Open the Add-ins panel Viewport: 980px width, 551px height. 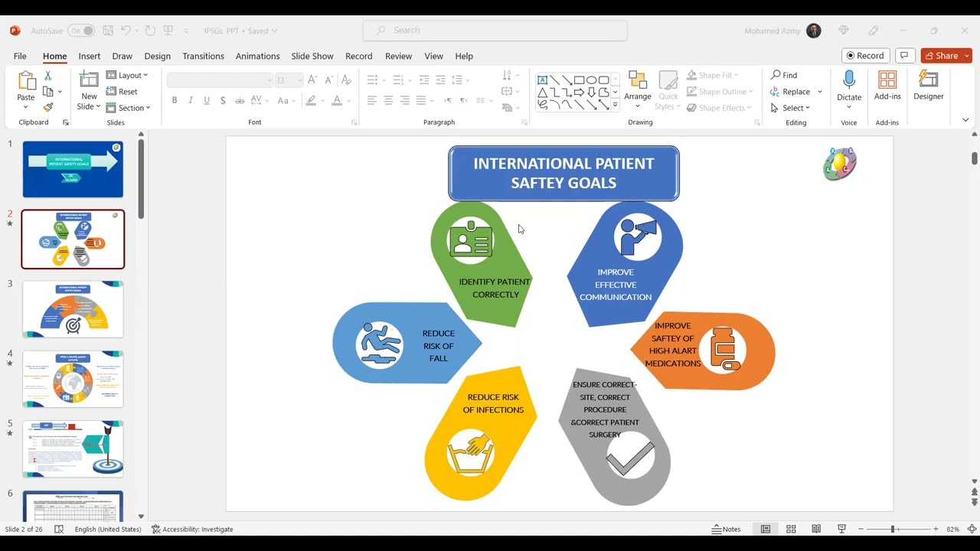(x=887, y=86)
